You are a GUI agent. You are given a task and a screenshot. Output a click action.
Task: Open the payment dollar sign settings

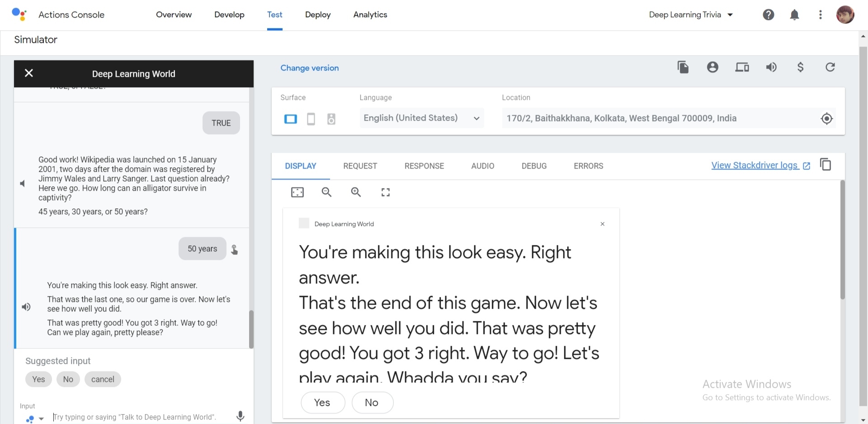(800, 67)
